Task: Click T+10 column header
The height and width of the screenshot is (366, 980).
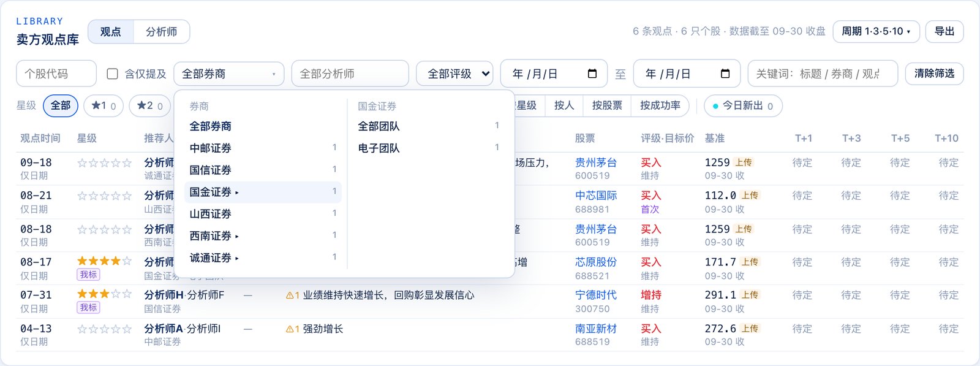Action: (946, 139)
